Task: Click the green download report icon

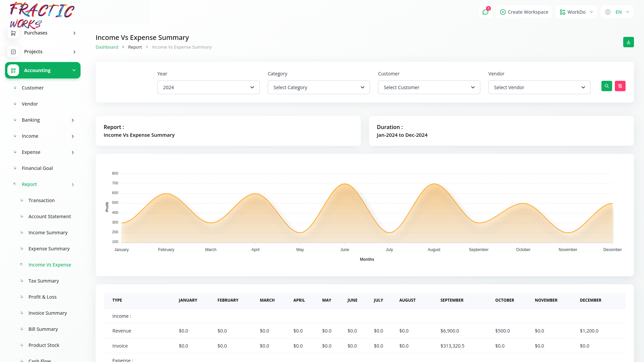Action: point(628,42)
